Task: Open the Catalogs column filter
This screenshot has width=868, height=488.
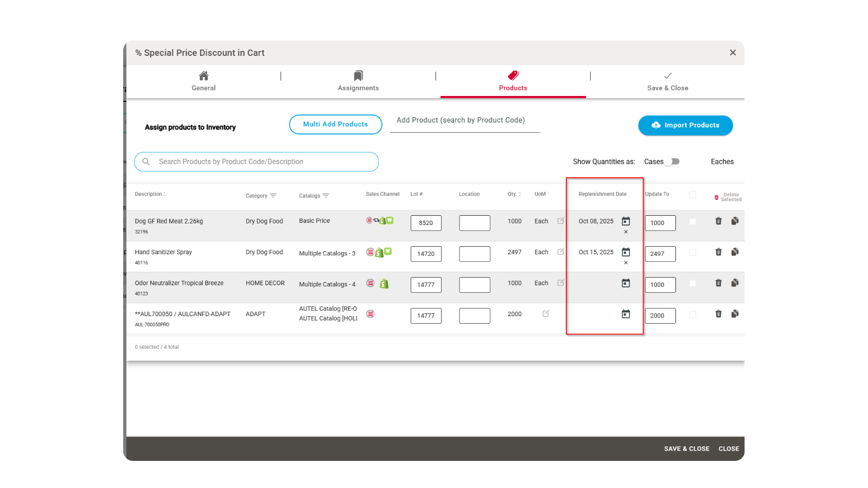Action: (x=325, y=195)
